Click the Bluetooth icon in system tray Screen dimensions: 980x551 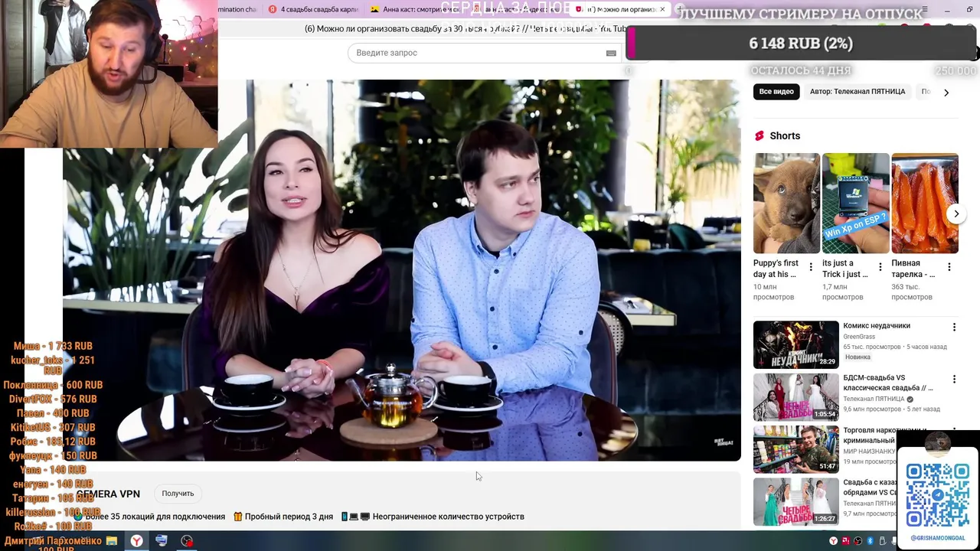pos(870,541)
